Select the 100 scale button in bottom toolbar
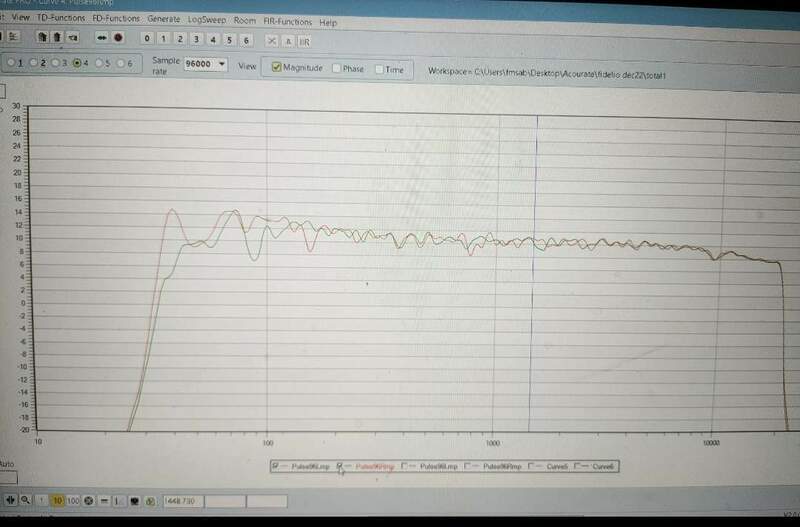The width and height of the screenshot is (800, 527). click(x=73, y=500)
